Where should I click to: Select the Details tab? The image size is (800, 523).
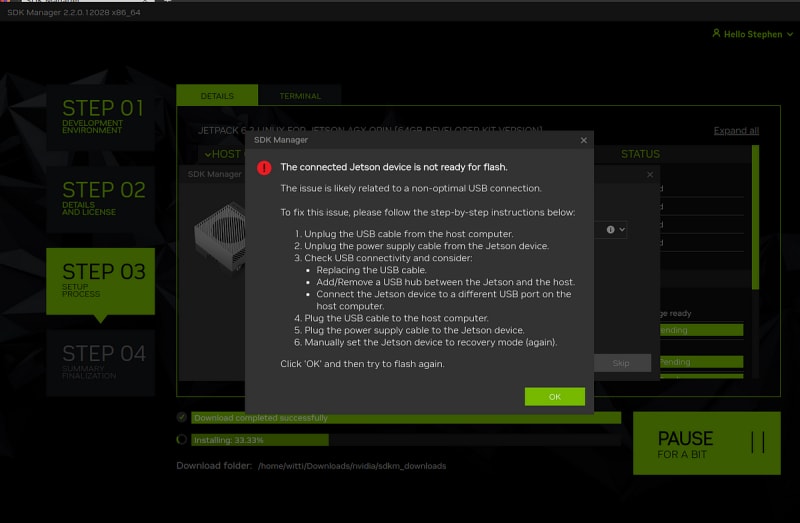coord(217,96)
